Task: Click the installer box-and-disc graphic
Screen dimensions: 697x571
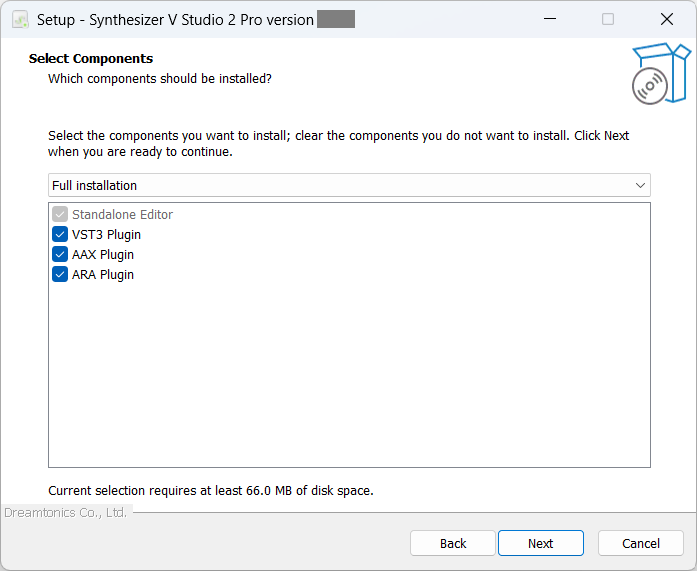Action: click(661, 74)
